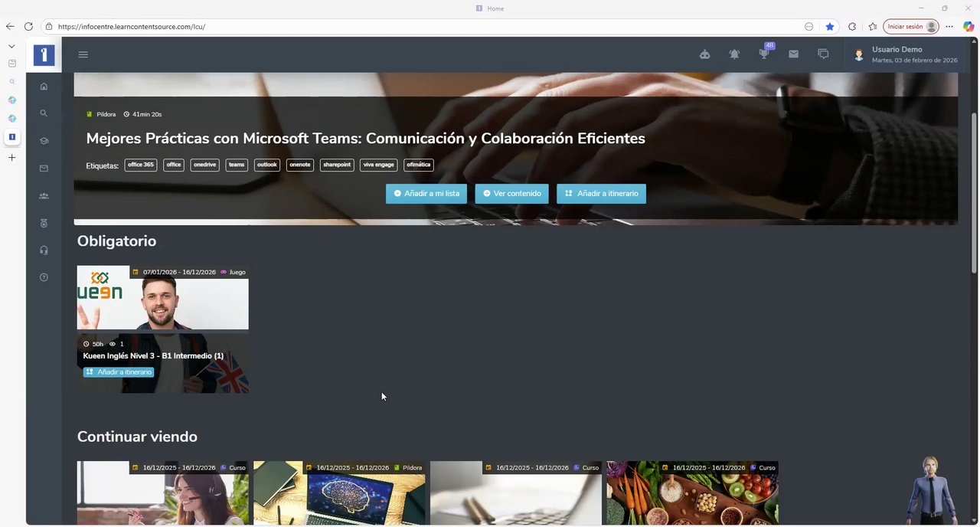
Task: Open the notifications bell icon
Action: pos(734,54)
